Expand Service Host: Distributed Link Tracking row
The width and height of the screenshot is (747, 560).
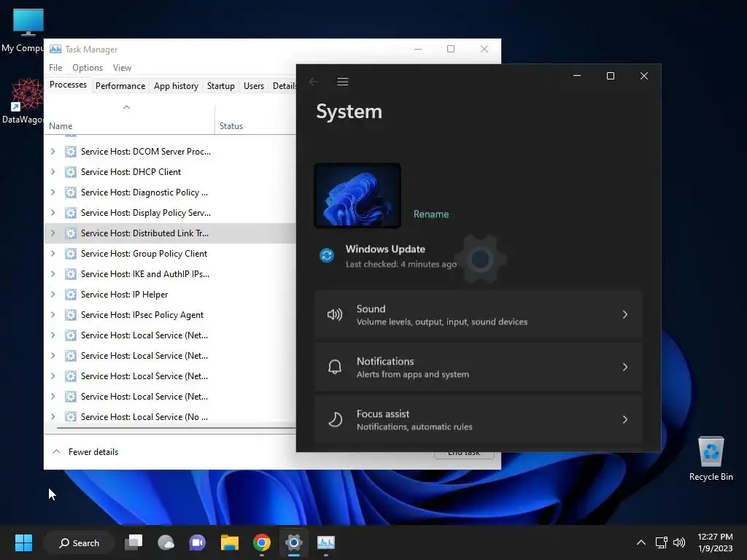click(x=53, y=233)
